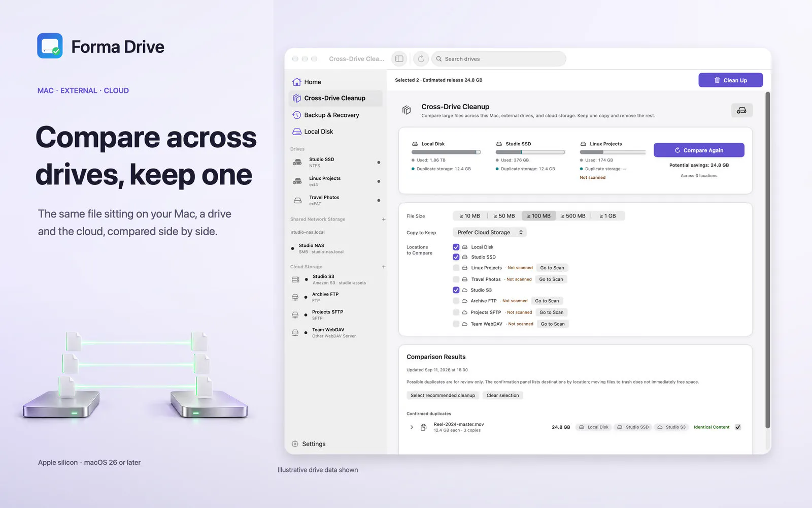Click the purple Clean Up button
The image size is (812, 508).
click(x=730, y=80)
